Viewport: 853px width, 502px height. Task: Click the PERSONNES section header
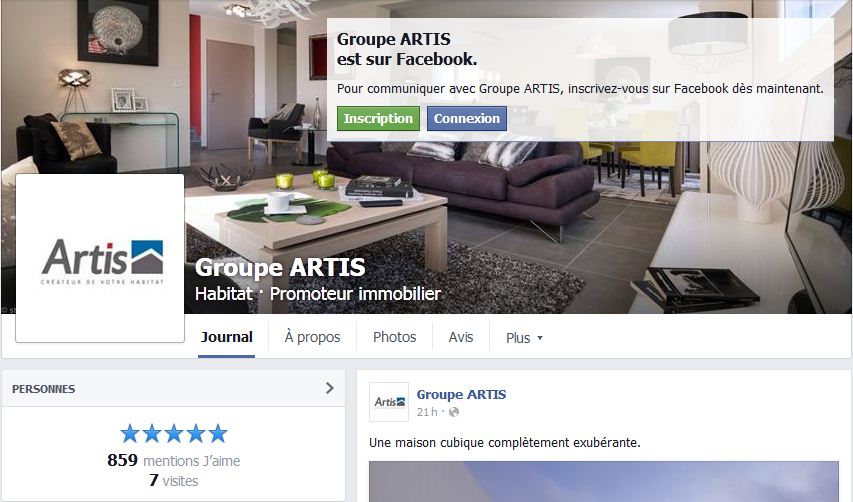click(44, 389)
